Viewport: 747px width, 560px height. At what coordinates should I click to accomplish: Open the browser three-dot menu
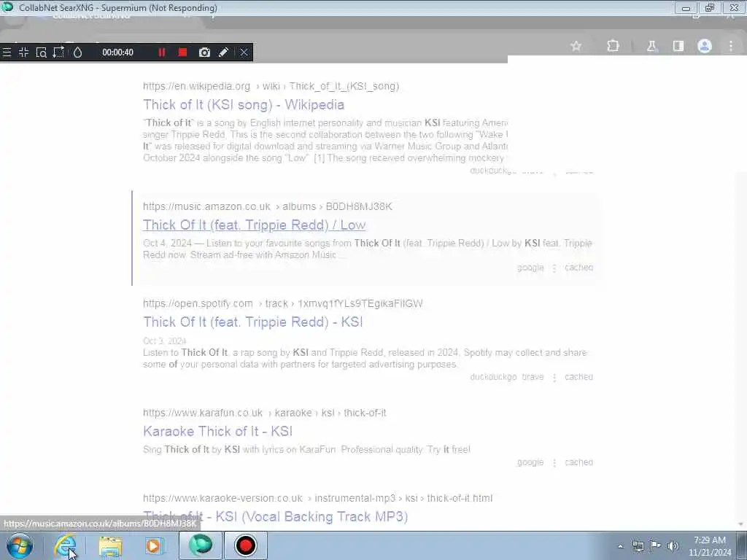tap(731, 46)
